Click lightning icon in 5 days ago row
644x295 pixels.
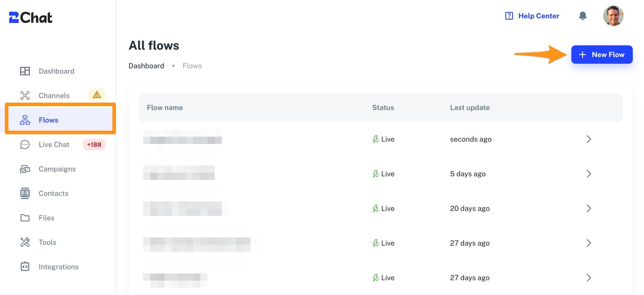(375, 174)
